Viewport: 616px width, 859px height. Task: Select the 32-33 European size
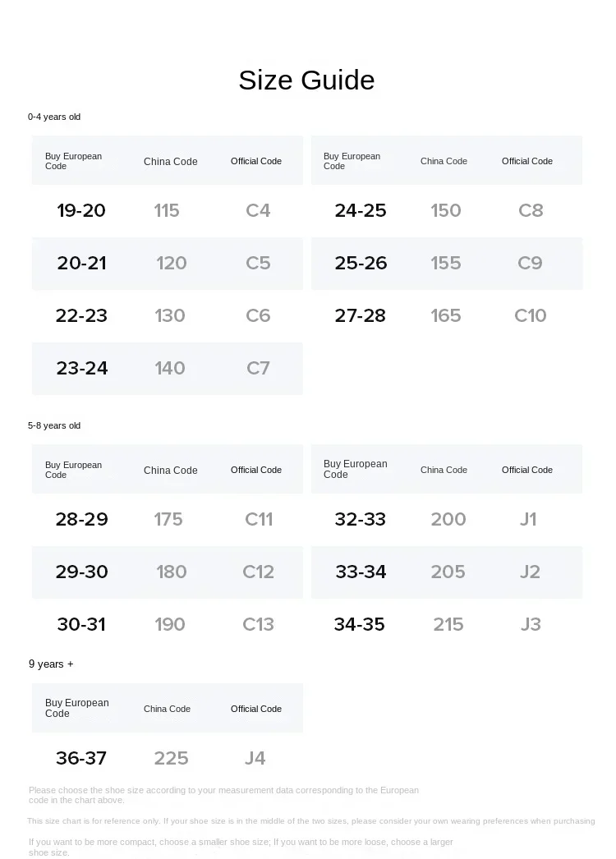tap(361, 519)
